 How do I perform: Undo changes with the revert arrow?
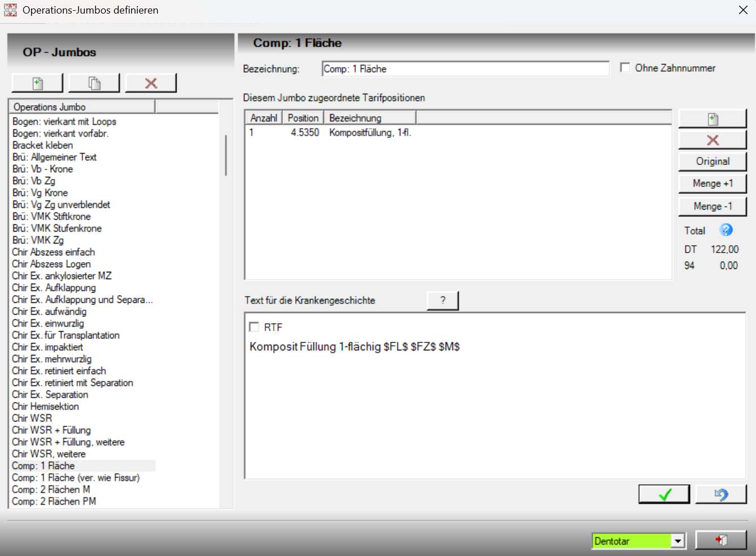[722, 494]
